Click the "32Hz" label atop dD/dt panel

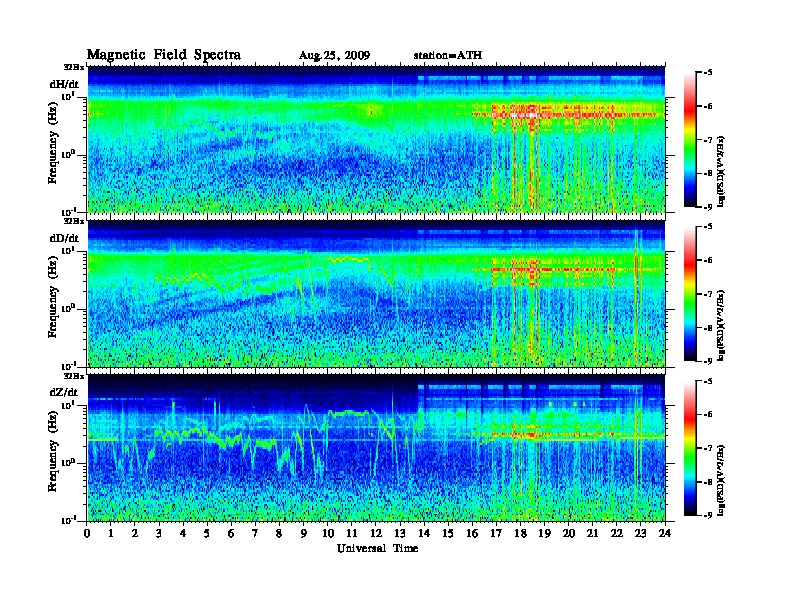tap(74, 221)
